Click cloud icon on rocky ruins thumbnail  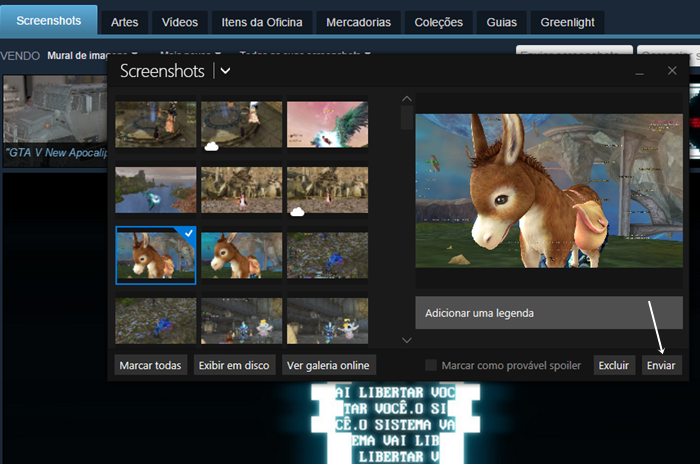coord(297,212)
